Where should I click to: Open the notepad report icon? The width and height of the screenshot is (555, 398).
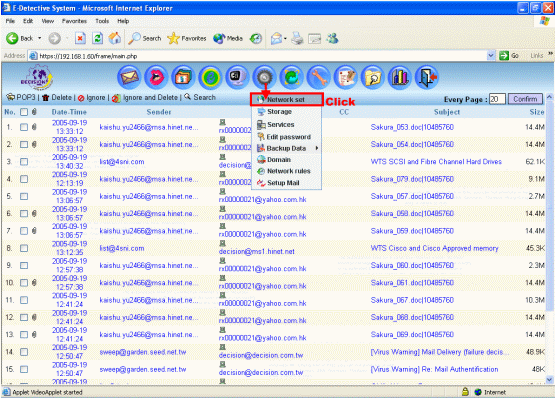pyautogui.click(x=345, y=77)
